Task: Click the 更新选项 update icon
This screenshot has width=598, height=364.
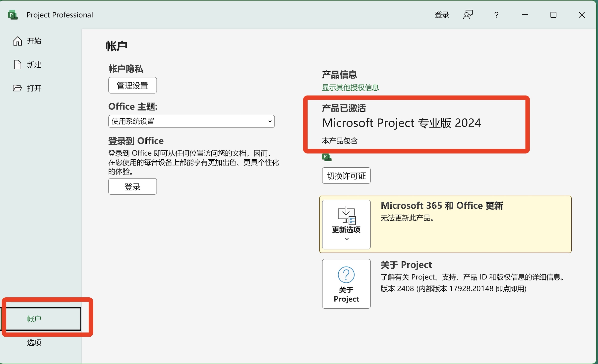Action: (x=346, y=216)
